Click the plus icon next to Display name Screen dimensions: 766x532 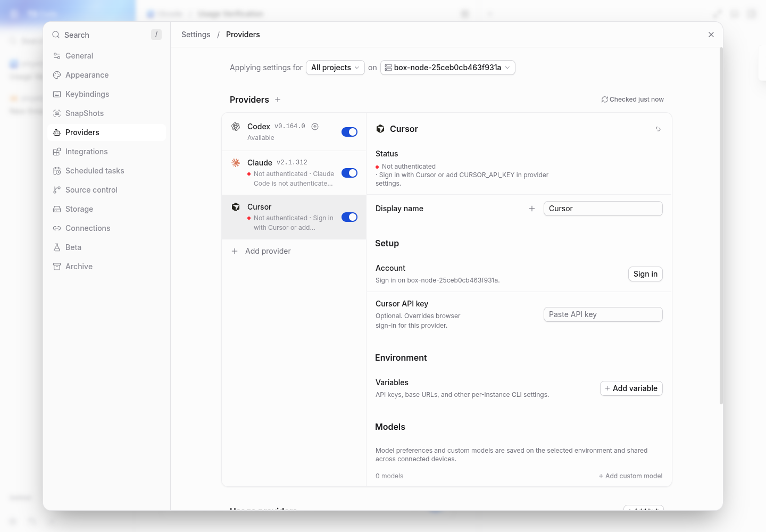pyautogui.click(x=532, y=209)
